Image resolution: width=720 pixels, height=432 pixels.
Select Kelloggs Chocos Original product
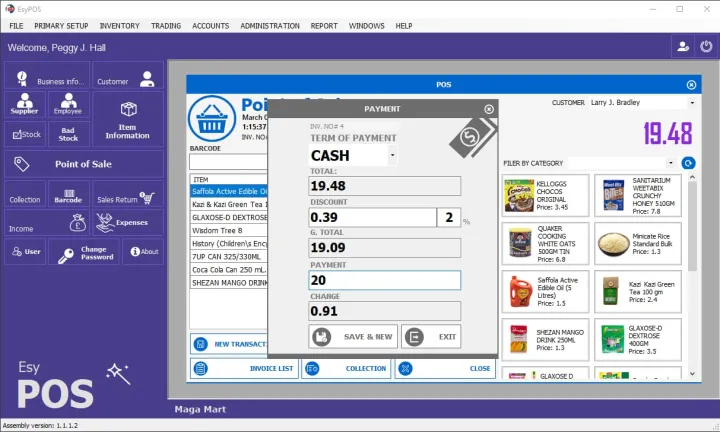tap(545, 196)
